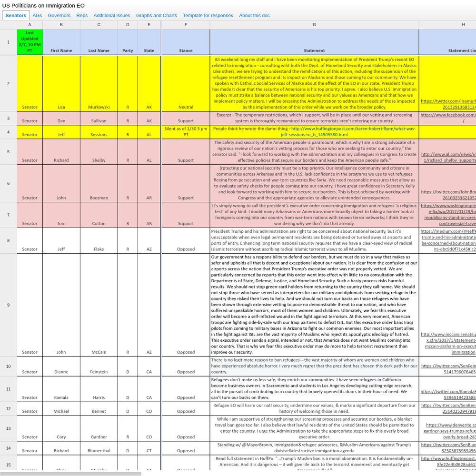
Task: Select column F header
Action: tap(186, 25)
